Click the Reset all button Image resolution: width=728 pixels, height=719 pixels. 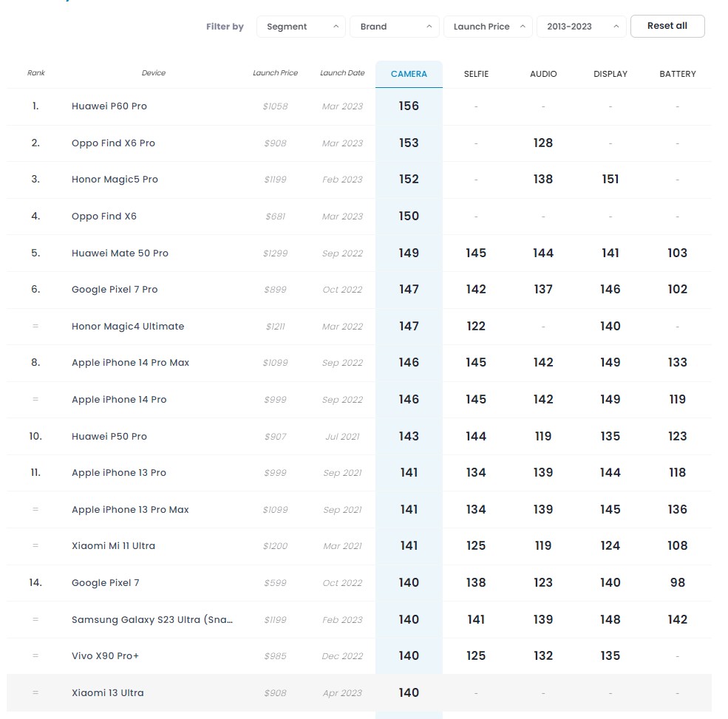tap(667, 26)
